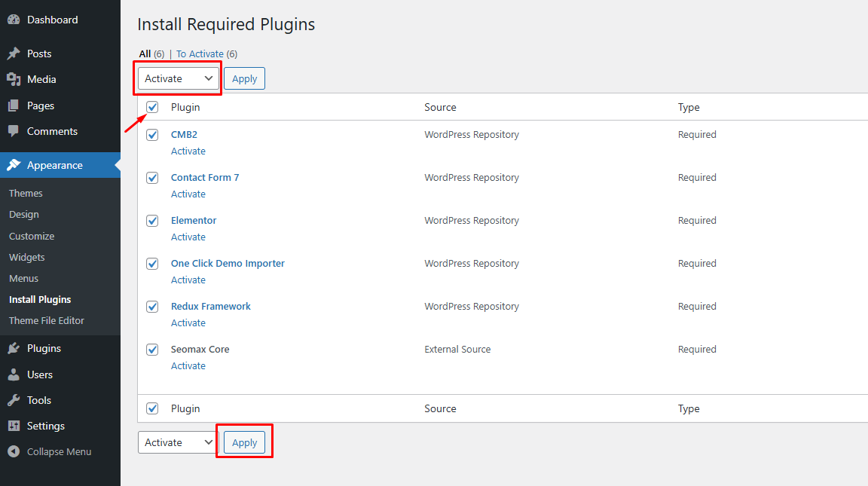Click Activate under Contact Form 7
This screenshot has width=868, height=486.
point(188,194)
